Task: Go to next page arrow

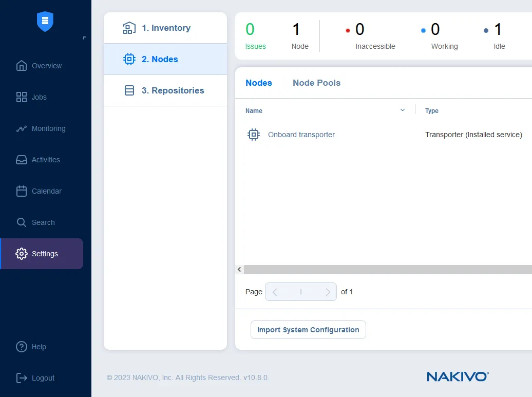Action: click(328, 292)
